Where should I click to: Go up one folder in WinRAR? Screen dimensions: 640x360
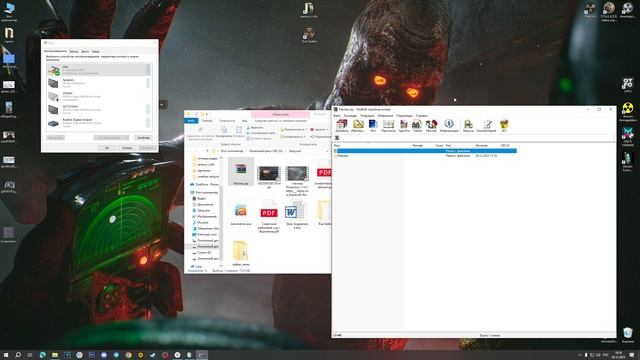click(x=337, y=138)
